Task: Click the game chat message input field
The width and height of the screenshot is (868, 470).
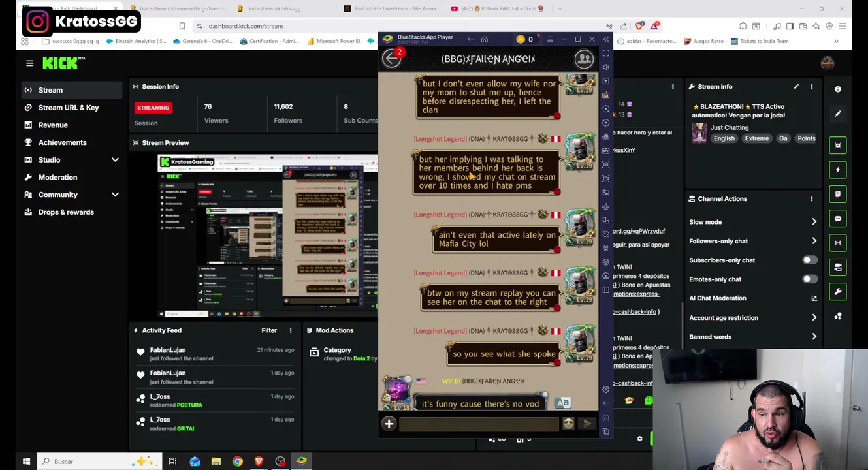Action: click(478, 424)
